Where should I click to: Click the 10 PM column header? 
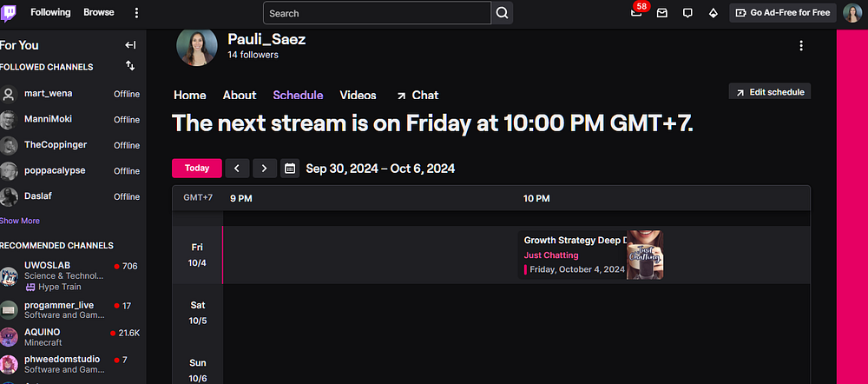tap(536, 198)
